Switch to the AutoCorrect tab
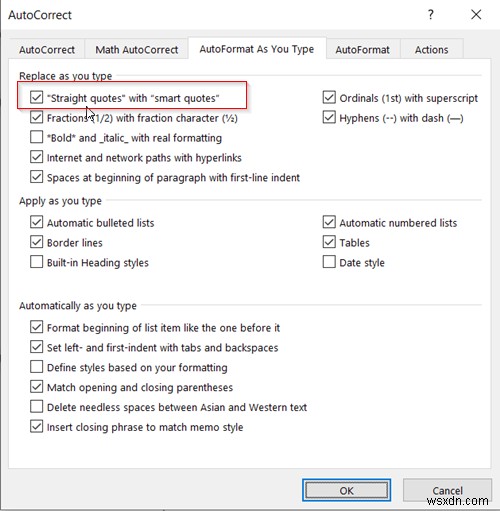 pos(47,50)
